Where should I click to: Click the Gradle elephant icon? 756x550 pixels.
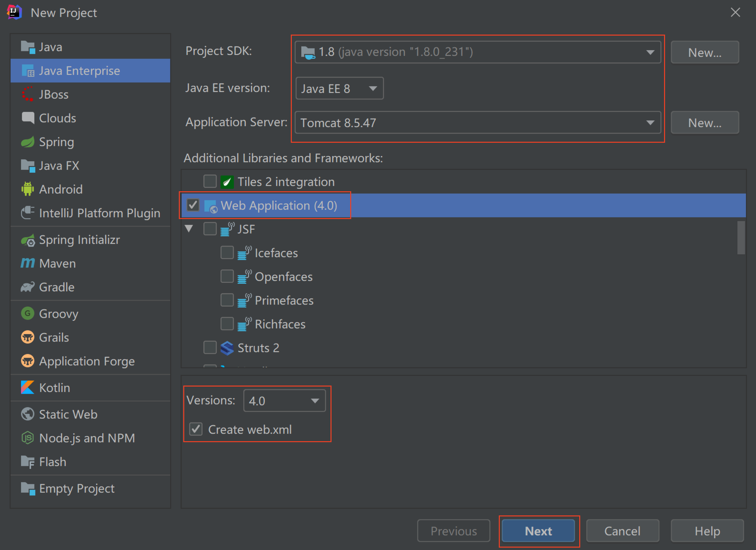click(27, 287)
